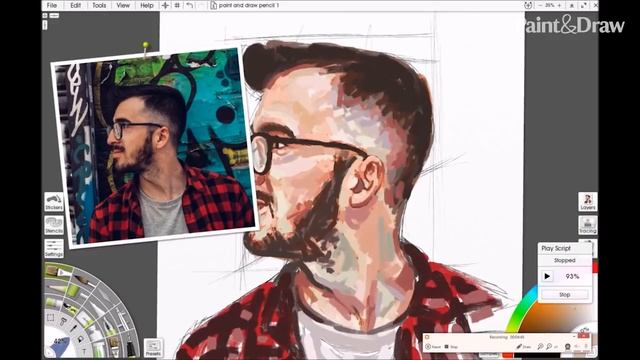640x360 pixels.
Task: Click the 35% zoom level value
Action: point(549,5)
